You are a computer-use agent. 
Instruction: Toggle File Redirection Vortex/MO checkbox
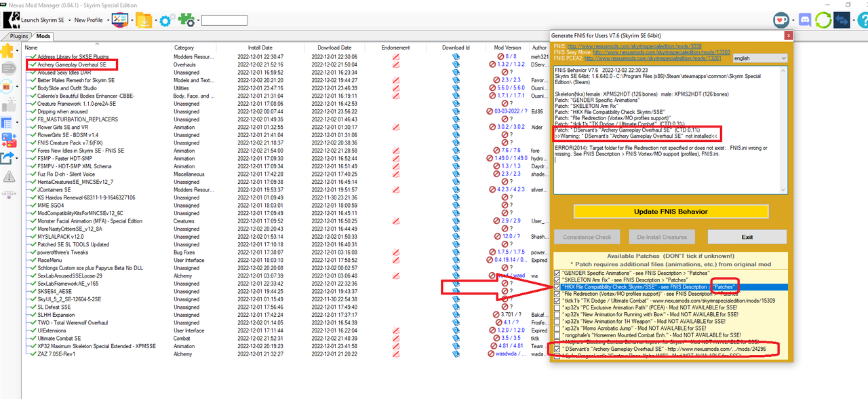point(557,294)
